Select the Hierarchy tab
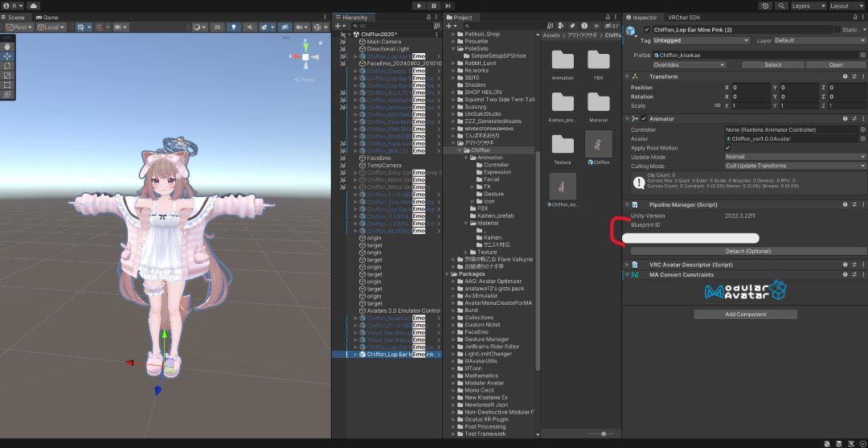The height and width of the screenshot is (448, 868). tap(351, 18)
